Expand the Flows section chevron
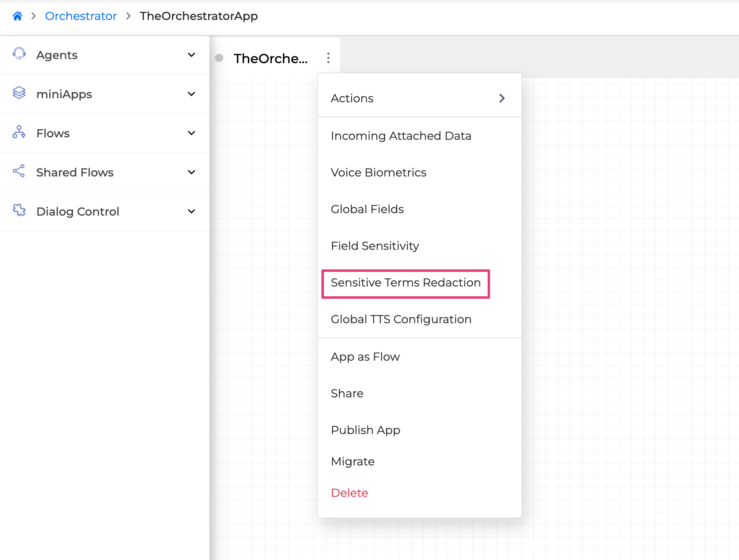Screen dimensions: 739x560 191,133
